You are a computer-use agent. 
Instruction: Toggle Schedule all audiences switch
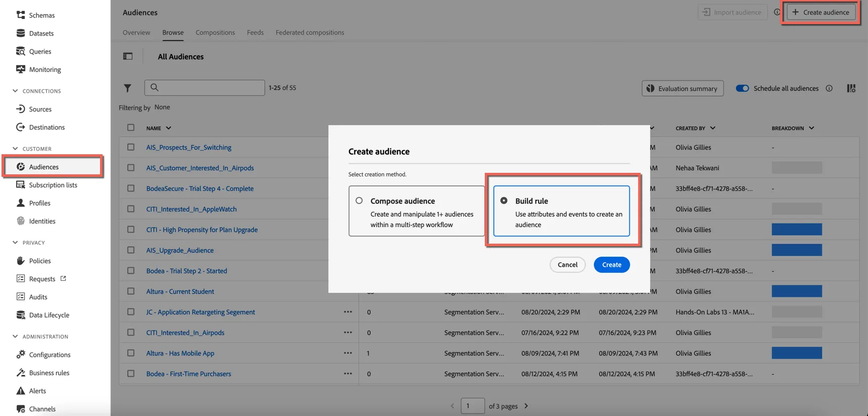click(742, 88)
